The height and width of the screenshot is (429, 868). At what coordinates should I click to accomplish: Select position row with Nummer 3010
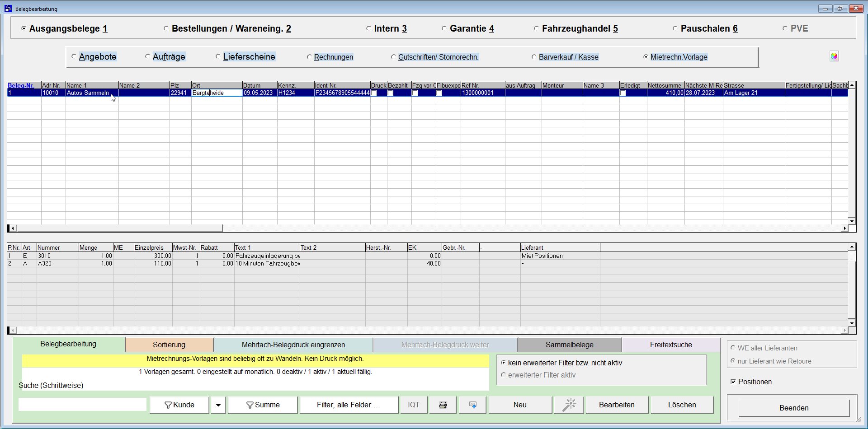click(427, 256)
